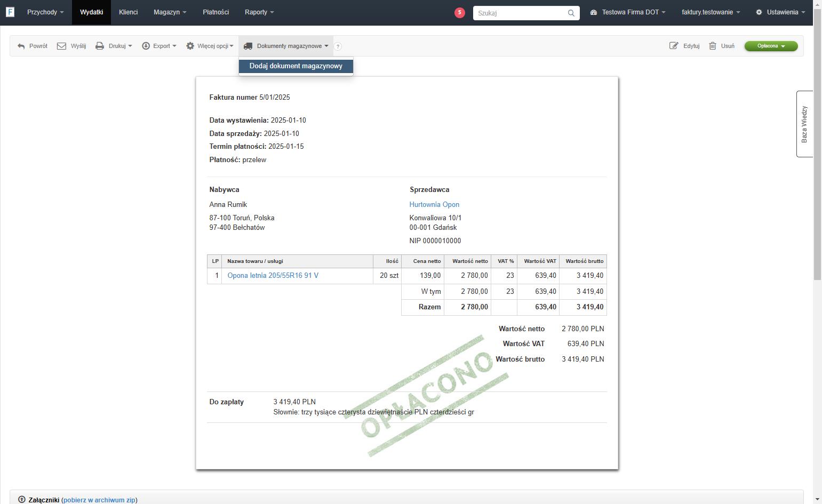Click the NIP 0000010000 text
Viewport: 822px width, 504px height.
[435, 241]
